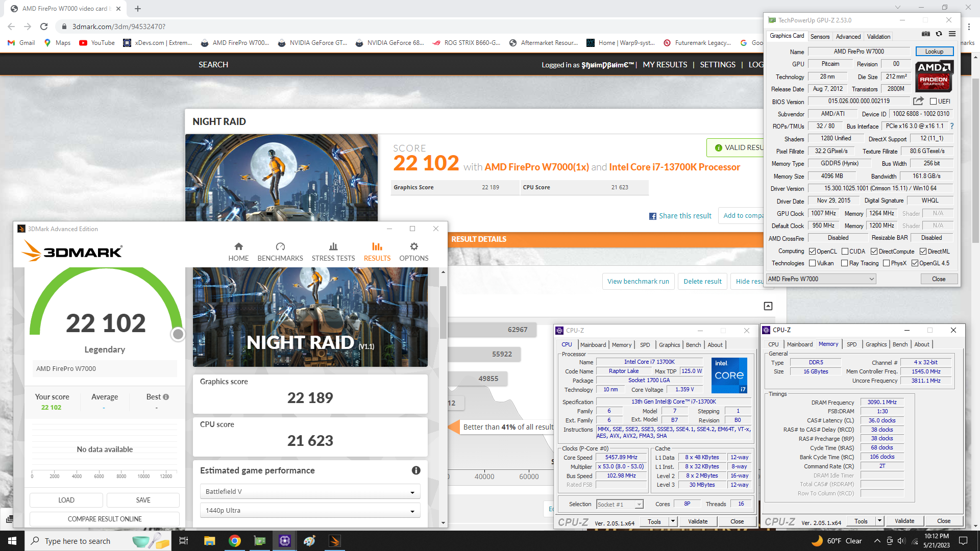980x551 pixels.
Task: Open MY RESULTS on 3dmark.com
Action: click(665, 65)
